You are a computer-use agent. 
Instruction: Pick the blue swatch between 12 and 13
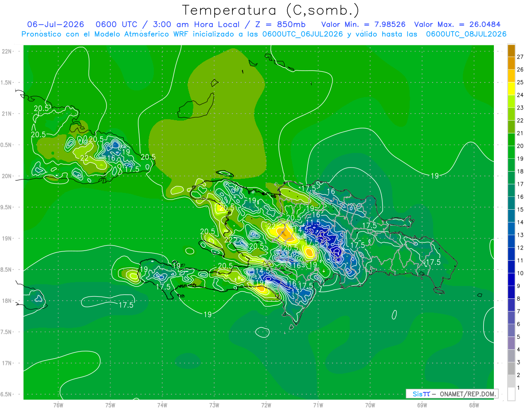coord(511,241)
